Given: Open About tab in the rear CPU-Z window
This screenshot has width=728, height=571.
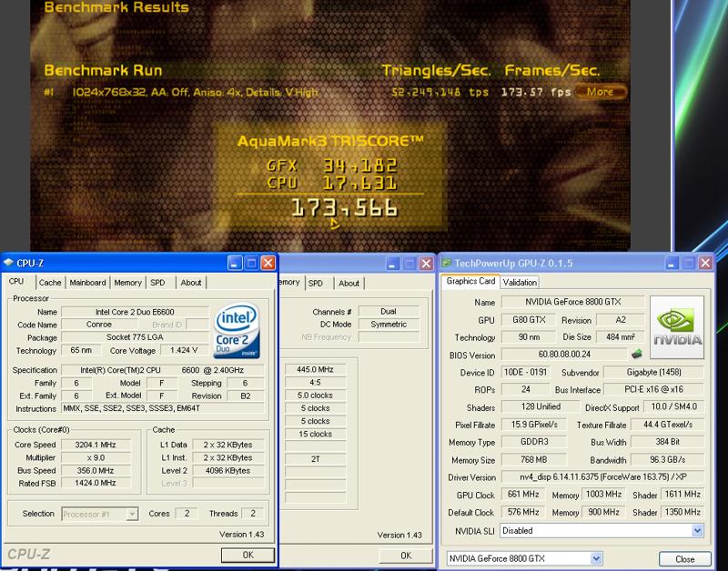Looking at the screenshot, I should (x=349, y=283).
